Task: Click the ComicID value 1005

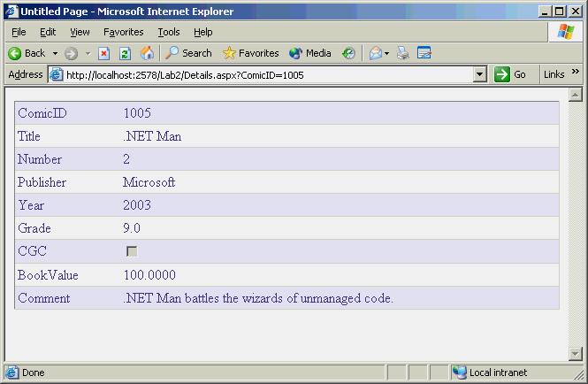Action: (137, 113)
